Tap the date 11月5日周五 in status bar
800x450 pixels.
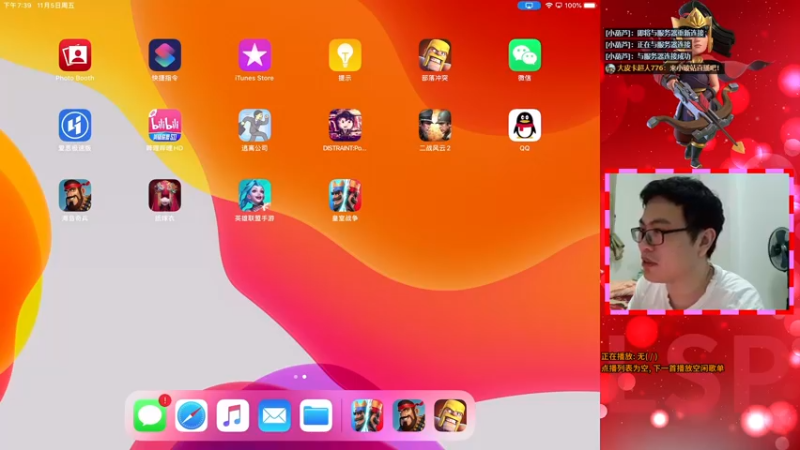click(x=56, y=5)
